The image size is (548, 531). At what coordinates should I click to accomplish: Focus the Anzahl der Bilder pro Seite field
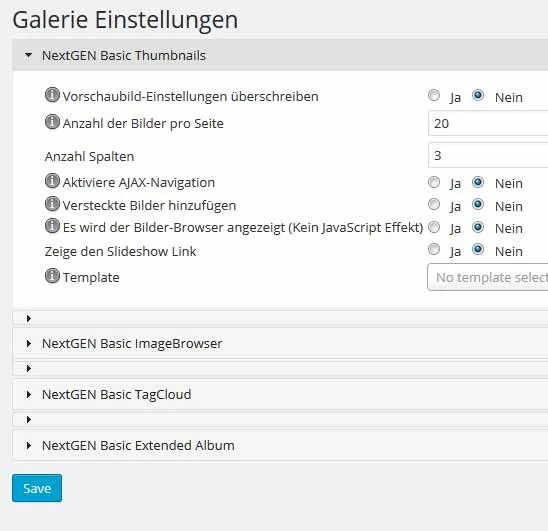click(488, 123)
